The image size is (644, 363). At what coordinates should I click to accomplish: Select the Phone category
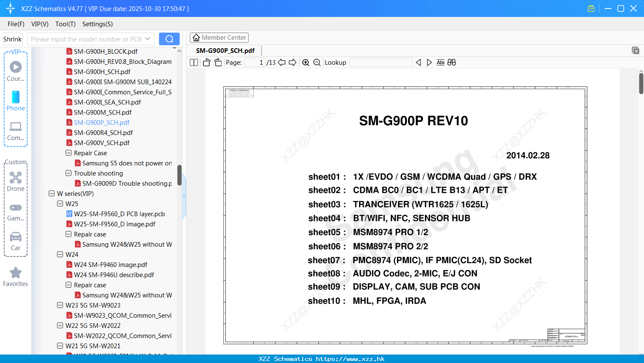coord(16,101)
